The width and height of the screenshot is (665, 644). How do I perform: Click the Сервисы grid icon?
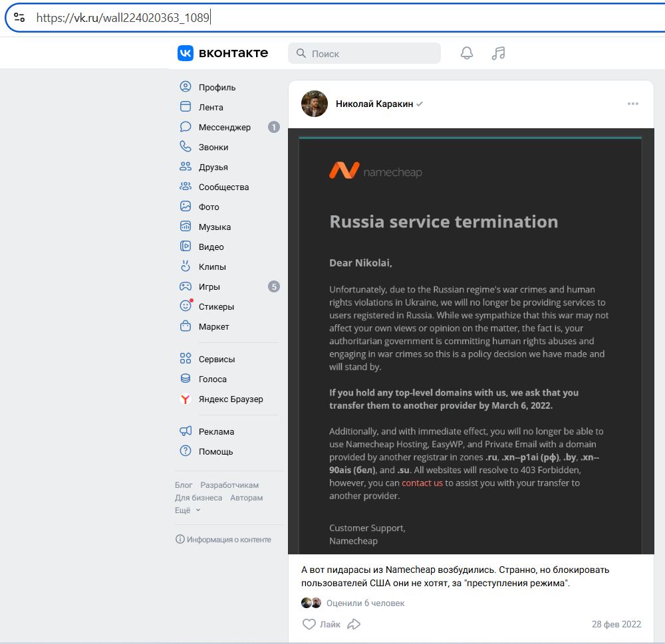click(x=186, y=359)
